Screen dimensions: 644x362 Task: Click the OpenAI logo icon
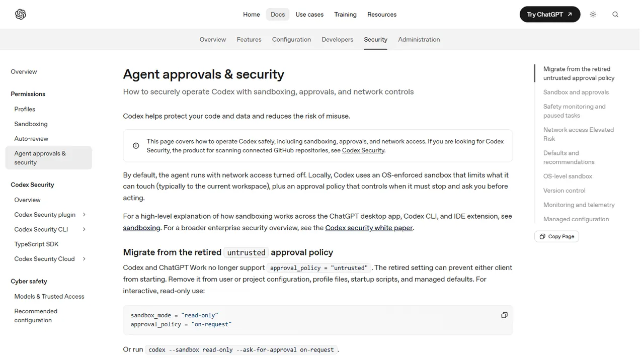[21, 15]
